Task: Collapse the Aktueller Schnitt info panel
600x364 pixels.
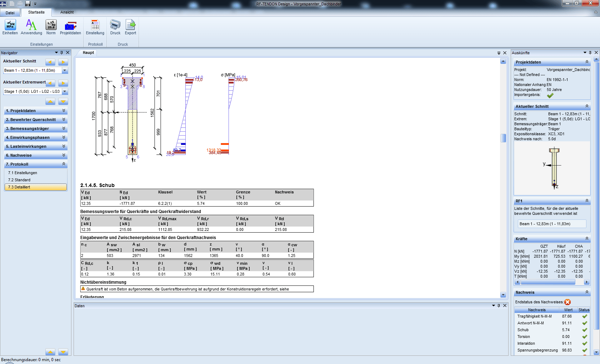Action: (587, 106)
